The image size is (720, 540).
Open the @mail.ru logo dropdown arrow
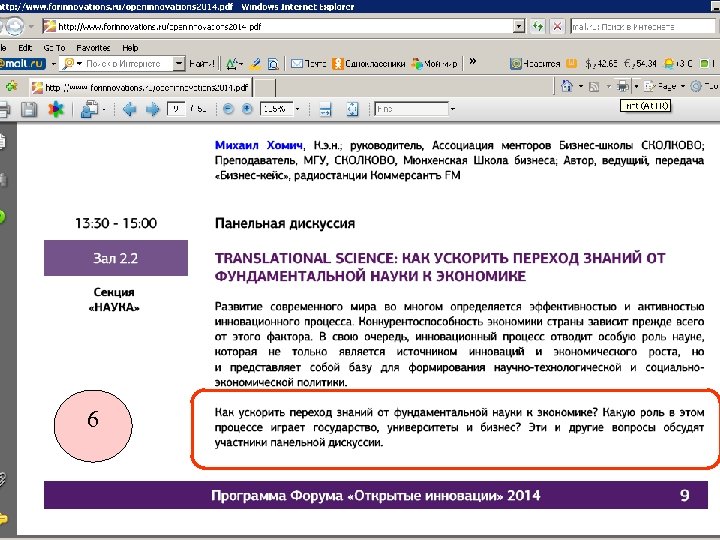point(53,64)
